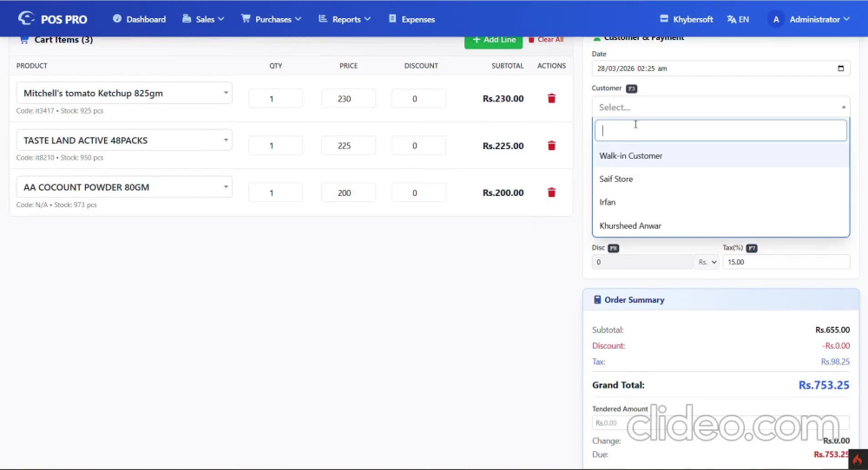Add a new cart line
868x470 pixels.
click(493, 40)
